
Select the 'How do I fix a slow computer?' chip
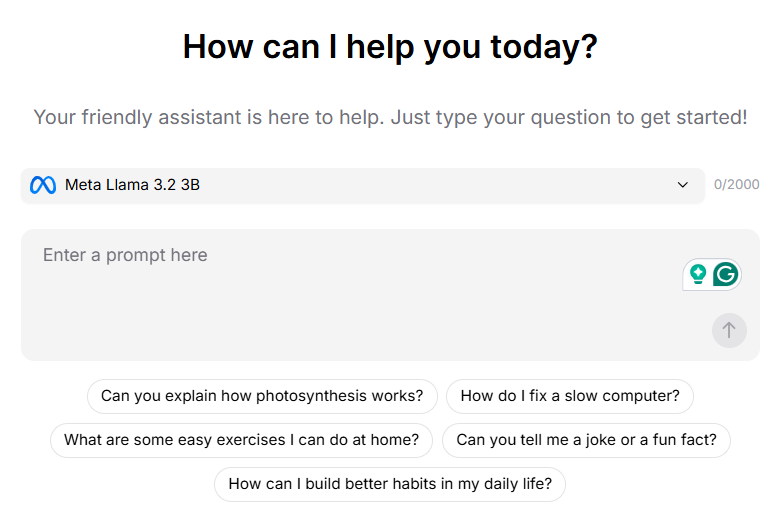(x=570, y=396)
